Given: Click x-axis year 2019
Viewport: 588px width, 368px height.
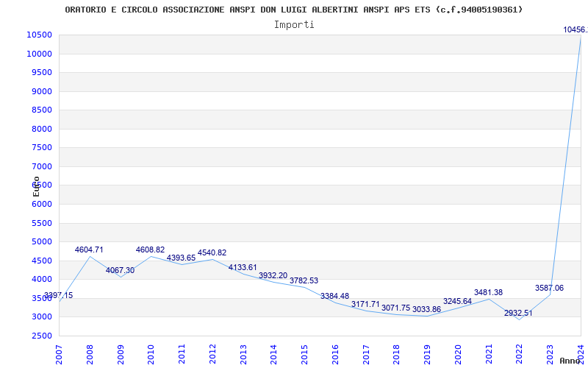Looking at the screenshot, I should (x=428, y=354).
